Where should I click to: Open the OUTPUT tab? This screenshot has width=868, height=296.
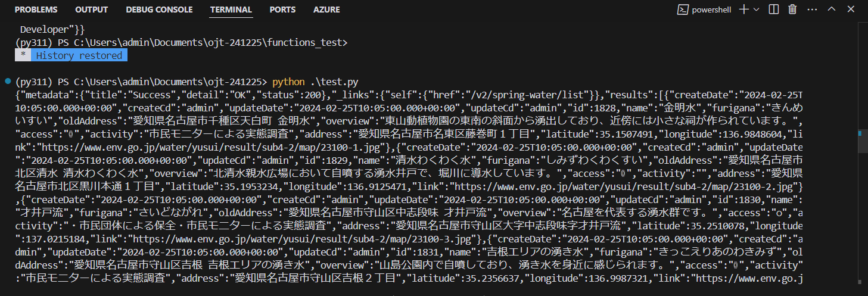[x=92, y=10]
